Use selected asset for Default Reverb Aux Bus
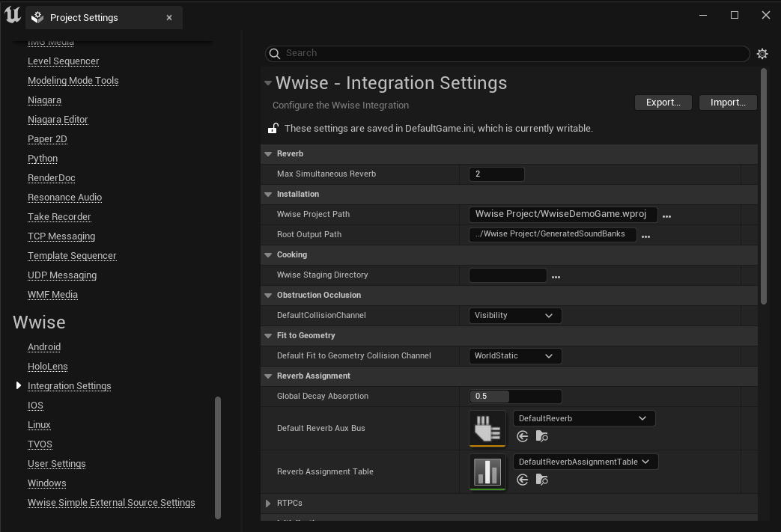781x532 pixels. pos(523,436)
